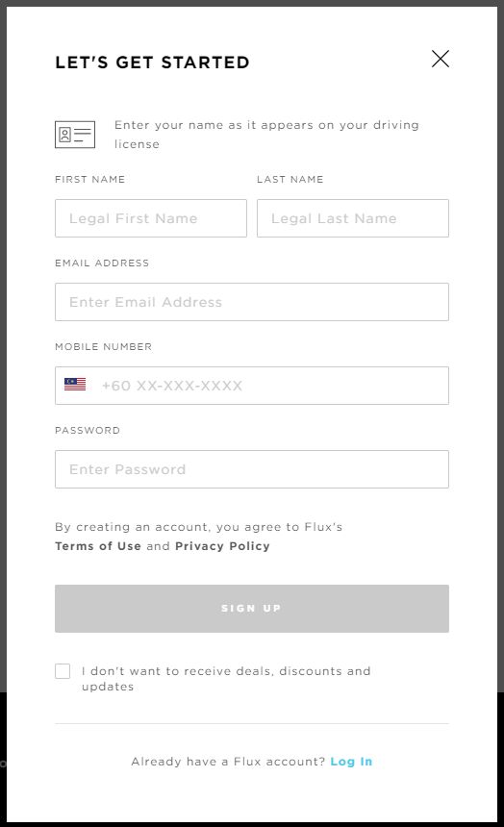Click the Enter Email Address field
This screenshot has height=827, width=504.
click(x=252, y=302)
